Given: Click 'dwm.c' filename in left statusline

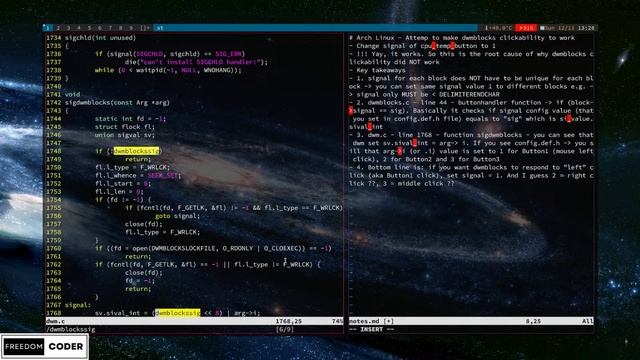Looking at the screenshot, I should point(56,321).
